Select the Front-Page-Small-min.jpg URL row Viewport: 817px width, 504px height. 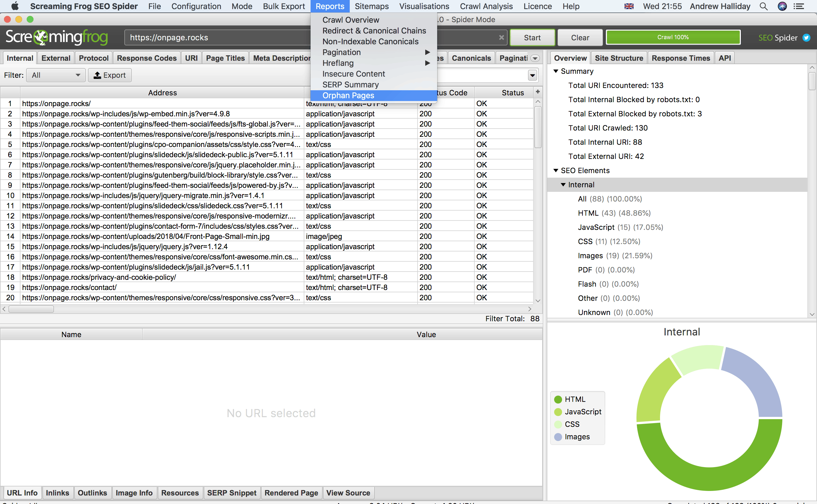pyautogui.click(x=267, y=236)
